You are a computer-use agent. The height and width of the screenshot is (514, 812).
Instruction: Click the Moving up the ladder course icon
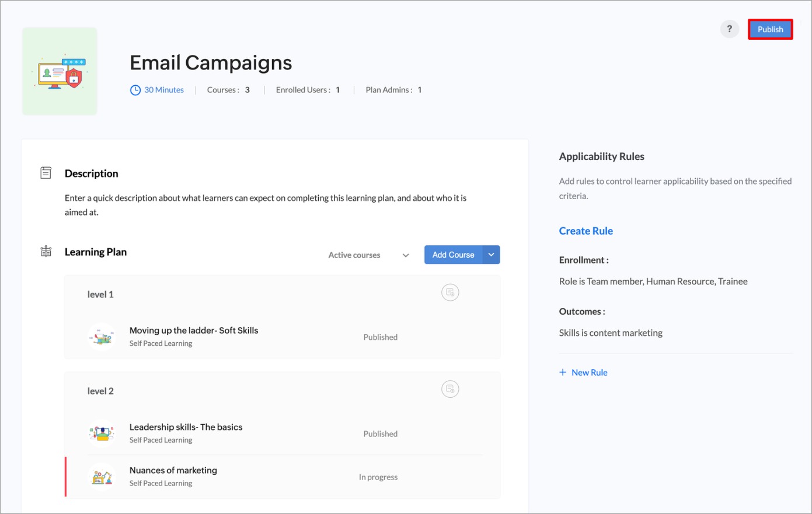pos(102,336)
